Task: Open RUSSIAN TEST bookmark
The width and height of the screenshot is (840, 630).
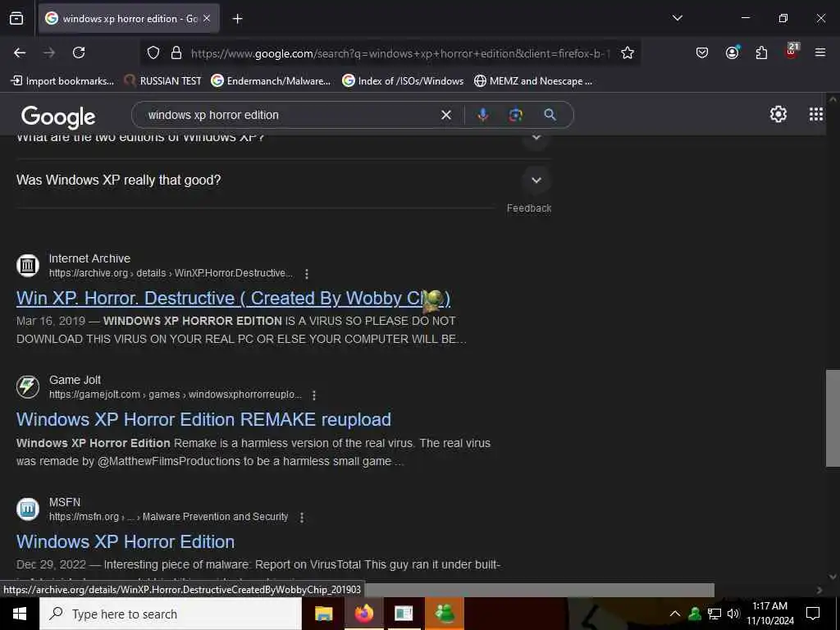Action: tap(162, 81)
